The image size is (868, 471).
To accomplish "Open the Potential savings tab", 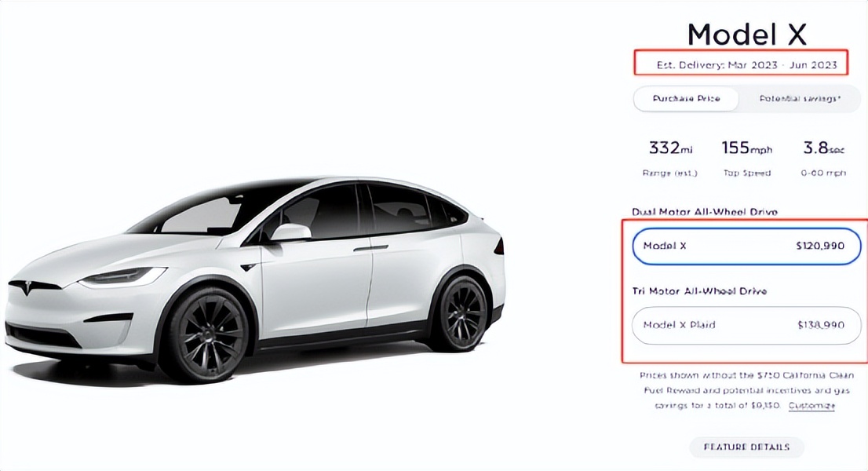I will 800,99.
